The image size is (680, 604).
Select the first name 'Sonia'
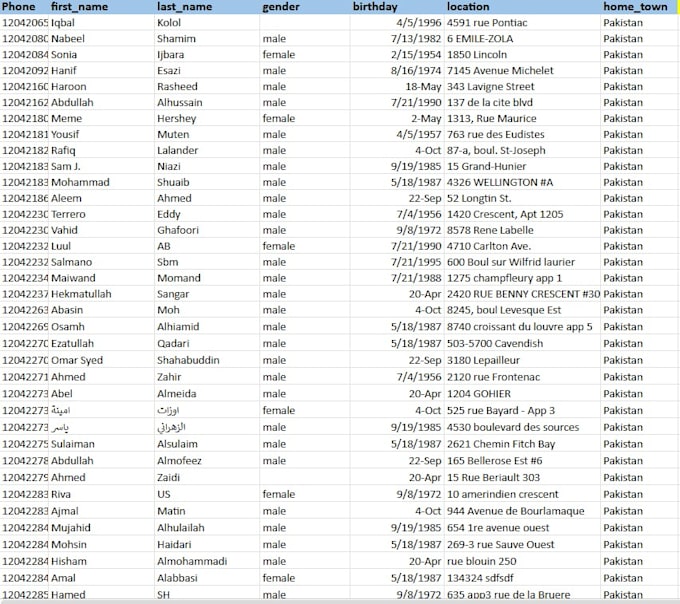coord(64,55)
